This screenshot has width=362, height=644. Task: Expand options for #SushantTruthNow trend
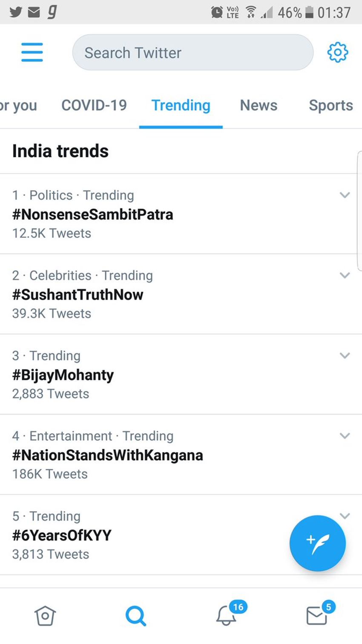pyautogui.click(x=345, y=275)
